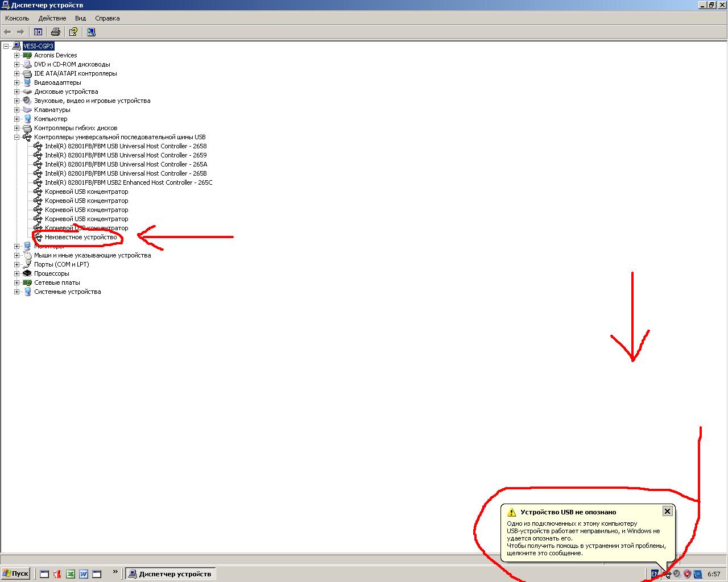Click the Клавиатуры keyboard icon
This screenshot has width=728, height=582.
point(27,110)
